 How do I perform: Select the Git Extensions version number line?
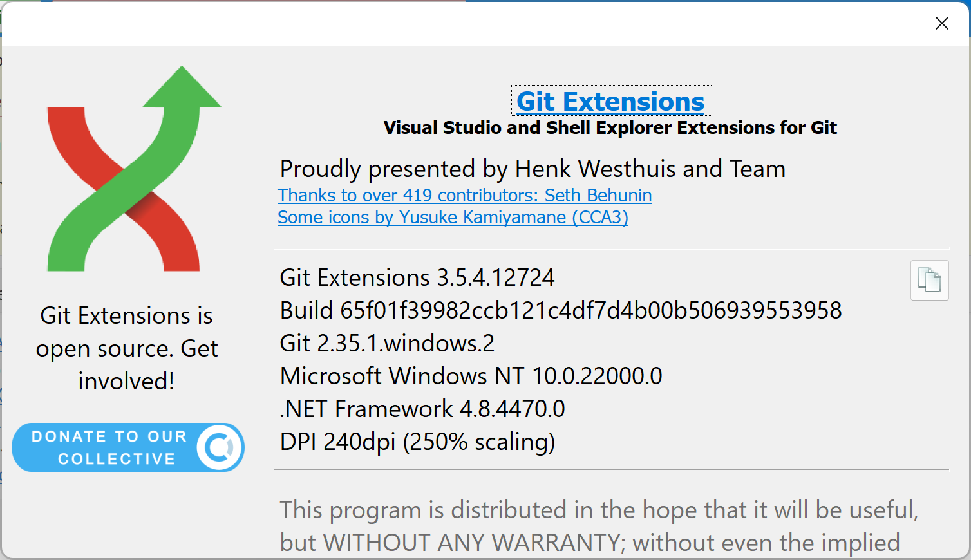pyautogui.click(x=417, y=277)
